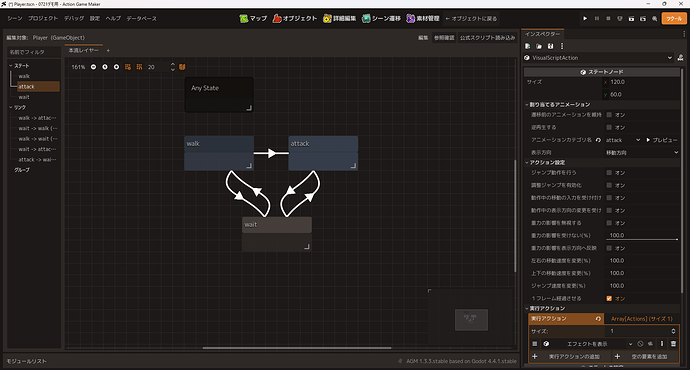Collapse the link tree group
The width and height of the screenshot is (690, 370).
tap(11, 107)
